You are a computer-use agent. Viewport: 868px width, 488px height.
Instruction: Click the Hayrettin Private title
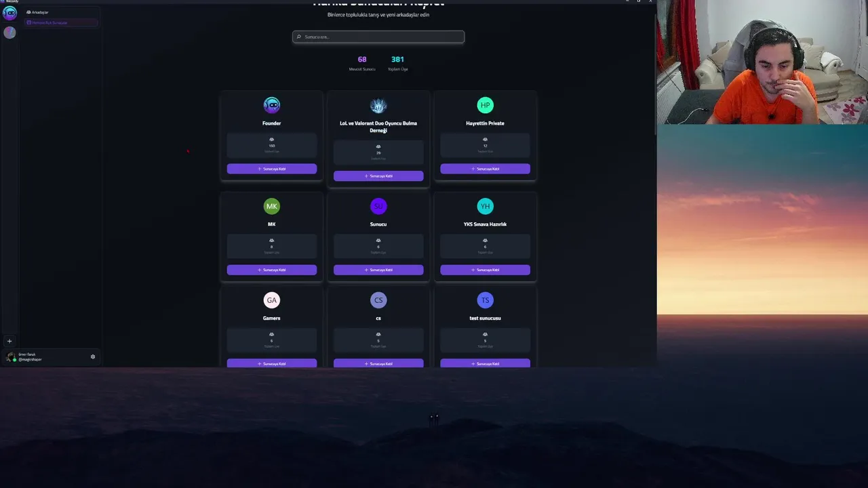tap(485, 123)
